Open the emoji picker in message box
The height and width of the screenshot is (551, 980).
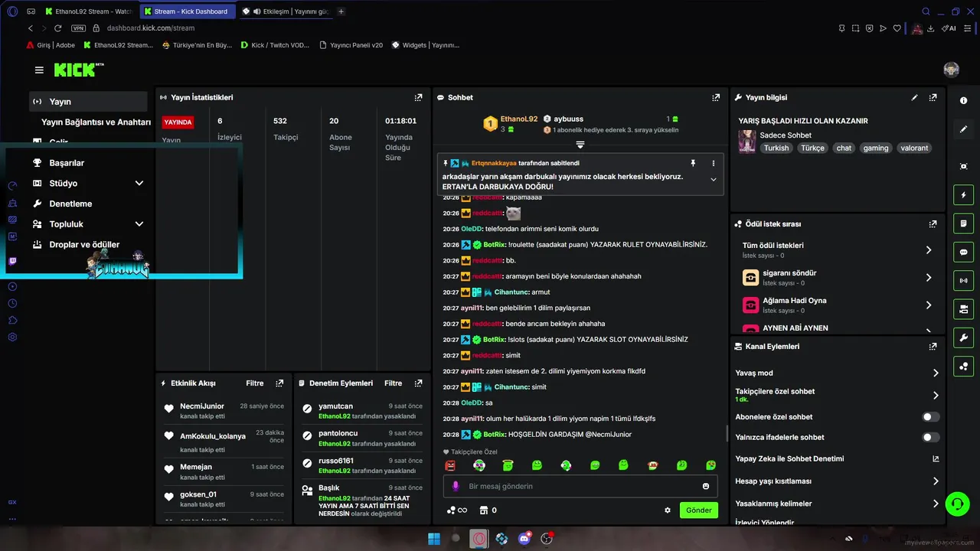pos(705,486)
